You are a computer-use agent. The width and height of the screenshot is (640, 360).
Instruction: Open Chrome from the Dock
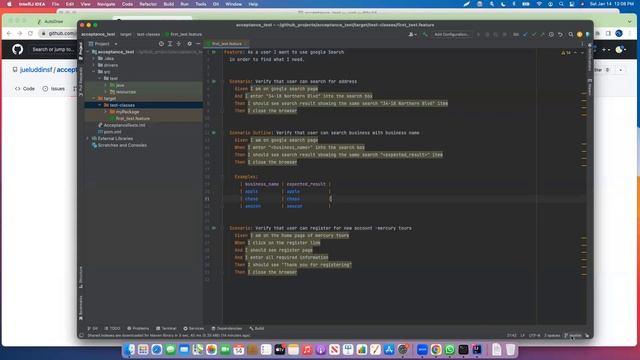point(436,349)
